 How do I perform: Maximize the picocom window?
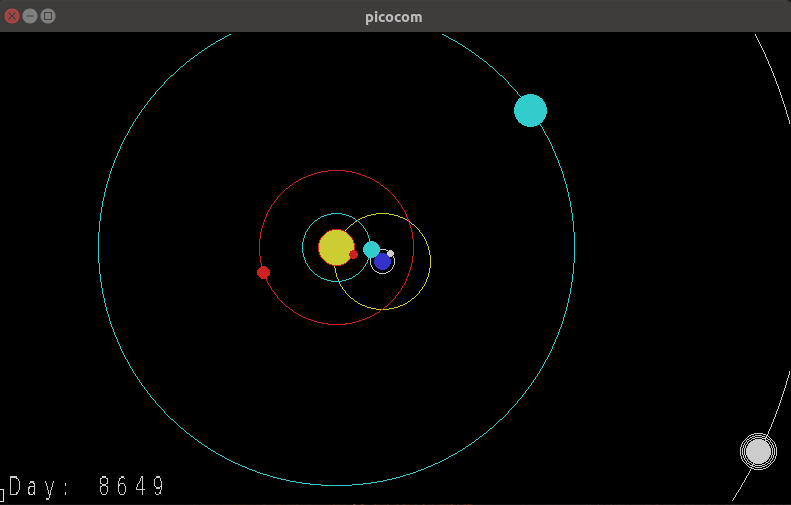coord(48,16)
